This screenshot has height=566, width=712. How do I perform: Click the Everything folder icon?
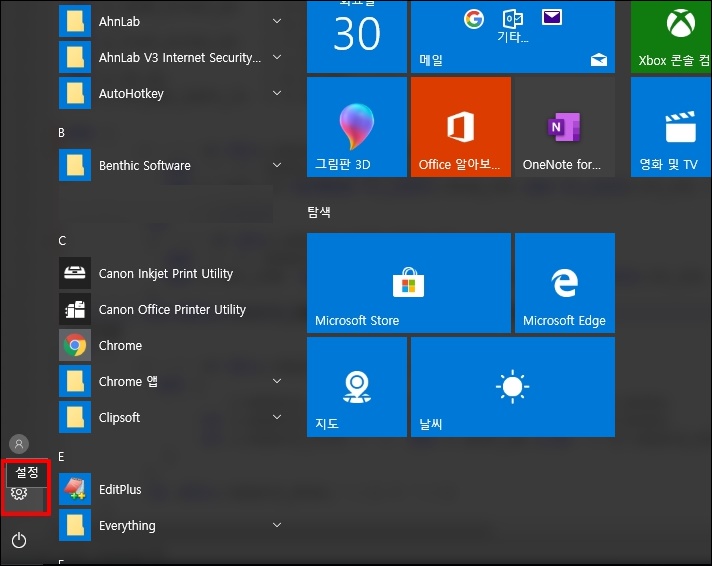tap(75, 525)
